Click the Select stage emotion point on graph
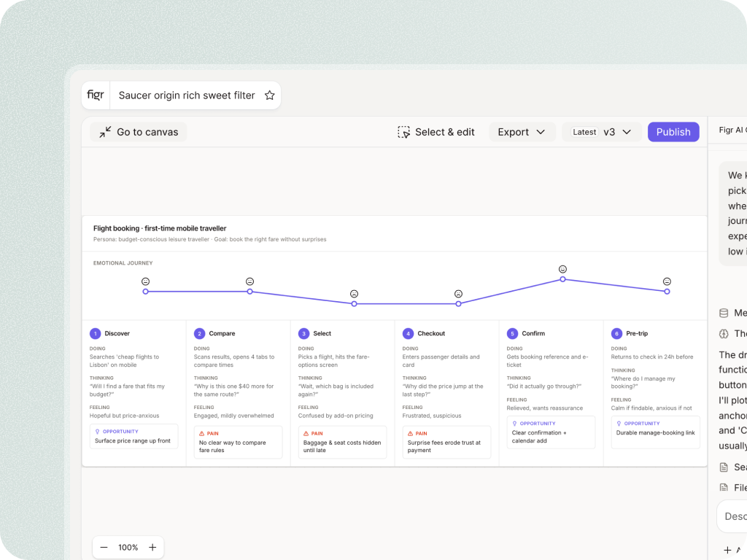 pos(354,304)
